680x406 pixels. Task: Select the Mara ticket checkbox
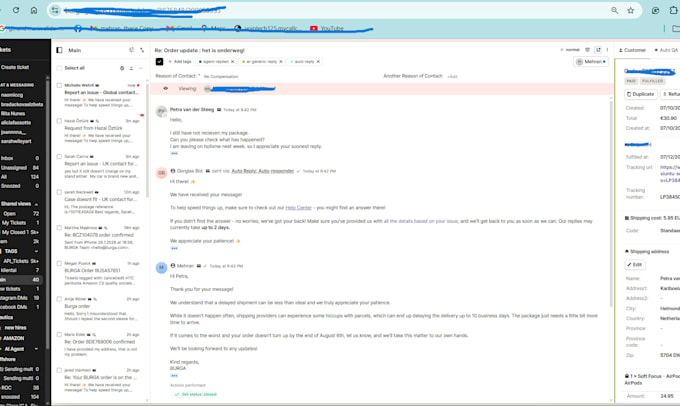(59, 334)
